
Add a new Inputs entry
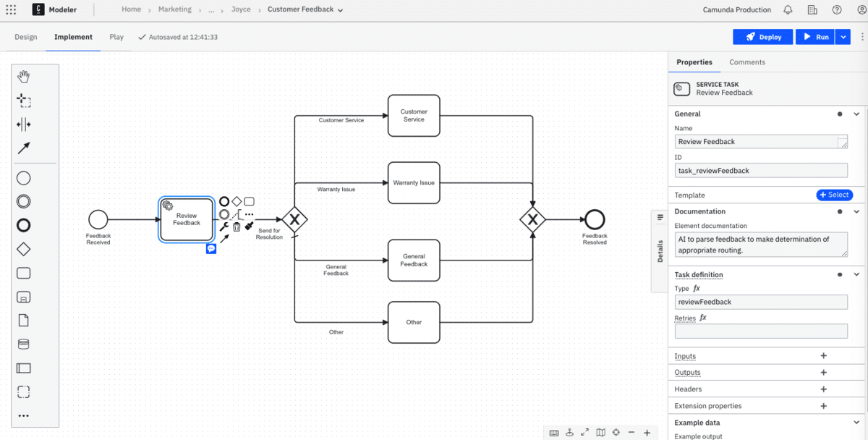pyautogui.click(x=823, y=356)
